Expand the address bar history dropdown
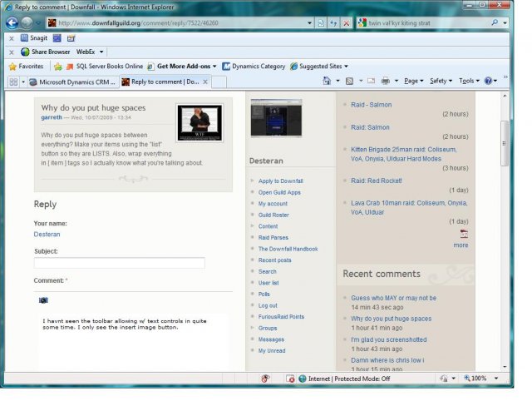 click(x=309, y=23)
